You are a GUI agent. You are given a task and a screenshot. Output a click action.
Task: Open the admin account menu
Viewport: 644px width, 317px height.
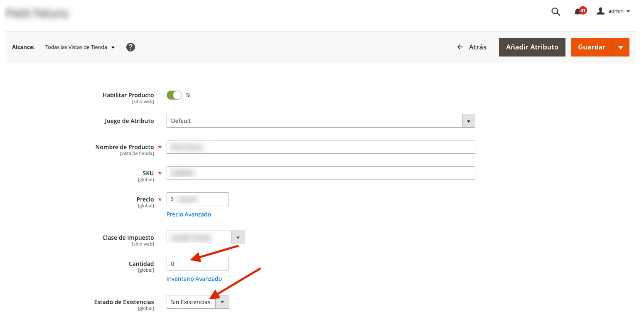click(613, 11)
